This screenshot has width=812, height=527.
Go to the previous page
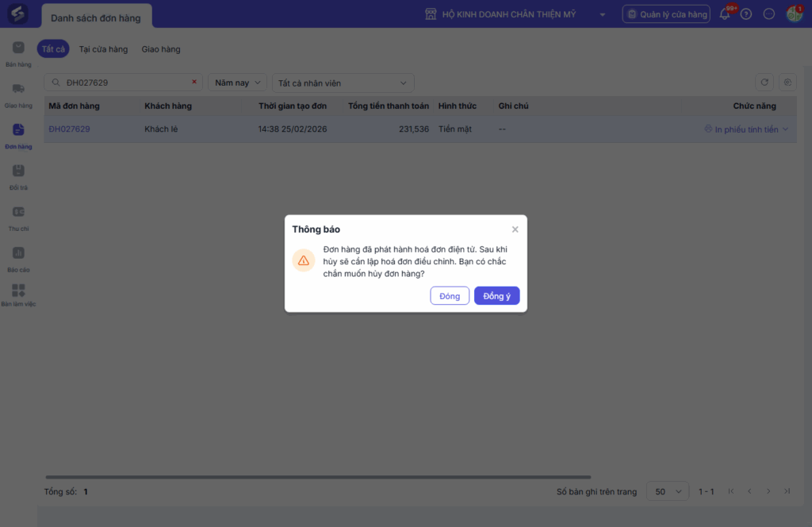tap(749, 491)
